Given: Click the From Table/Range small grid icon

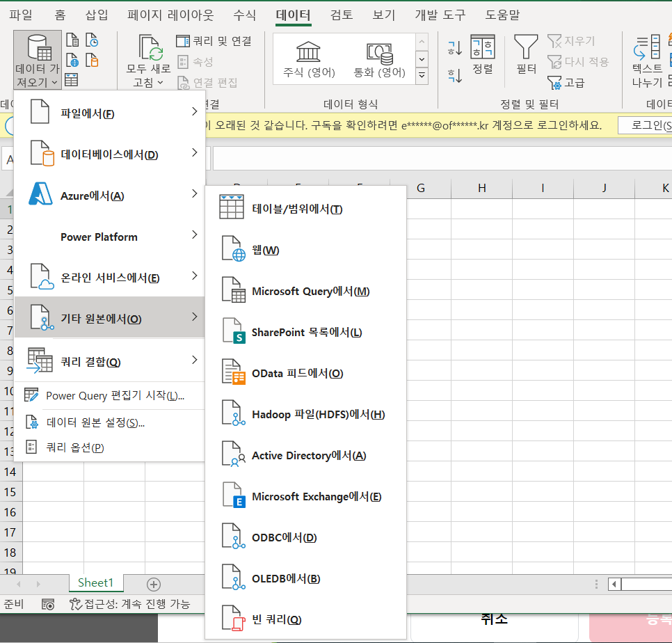Looking at the screenshot, I should click(71, 80).
